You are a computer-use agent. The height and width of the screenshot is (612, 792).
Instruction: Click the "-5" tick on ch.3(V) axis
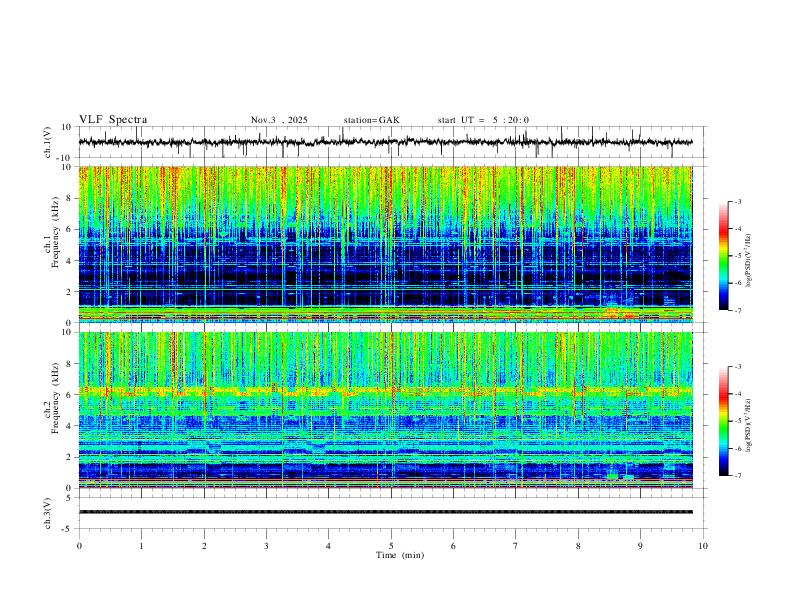68,529
